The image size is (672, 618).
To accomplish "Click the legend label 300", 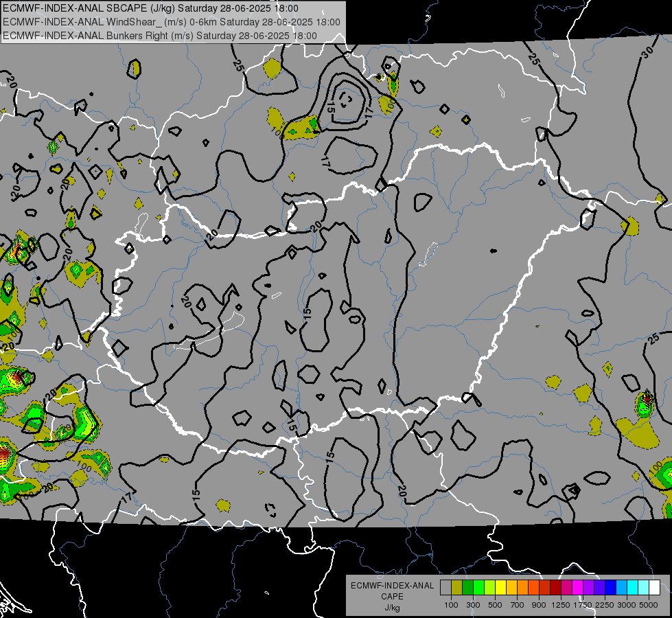I will 473,605.
